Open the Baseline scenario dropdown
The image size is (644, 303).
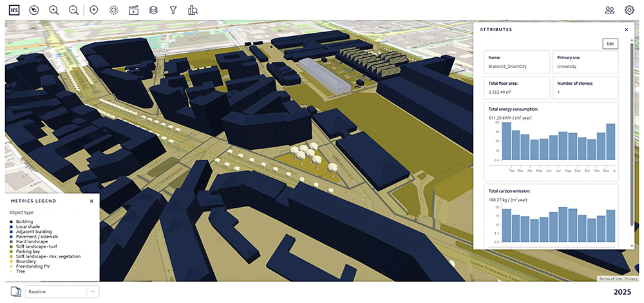pos(62,292)
